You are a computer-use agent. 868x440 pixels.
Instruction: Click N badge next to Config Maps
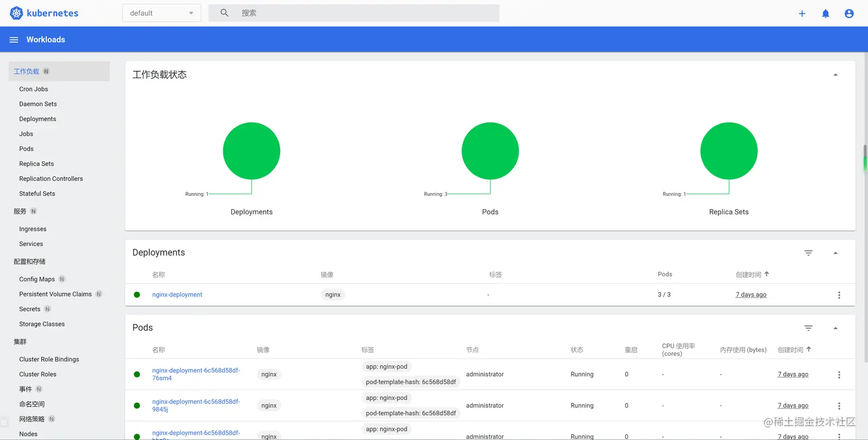62,279
